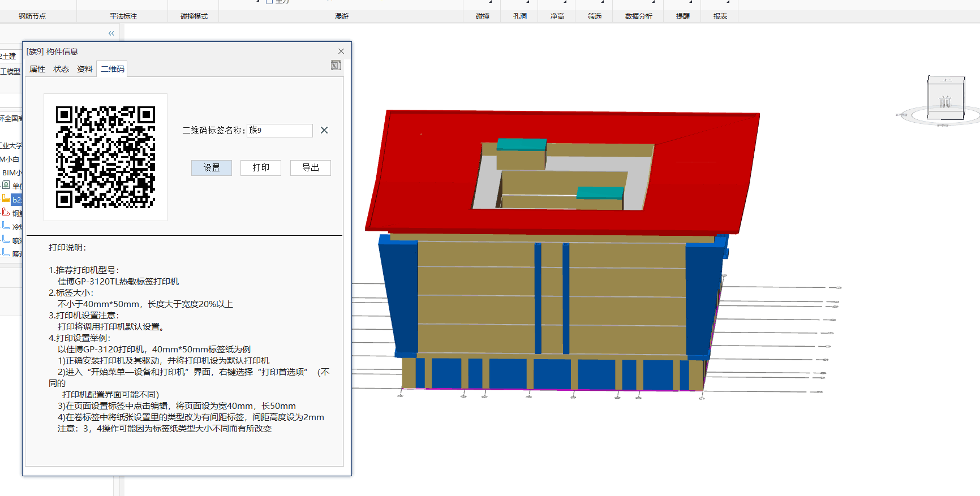
Task: Collapse the left panel with the double-chevron
Action: [111, 33]
